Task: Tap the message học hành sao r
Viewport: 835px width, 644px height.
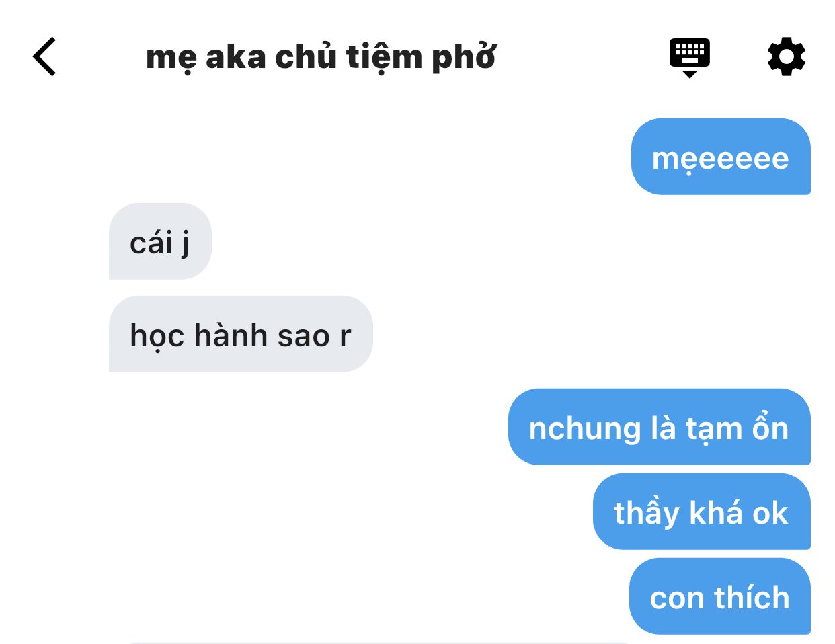Action: click(241, 334)
